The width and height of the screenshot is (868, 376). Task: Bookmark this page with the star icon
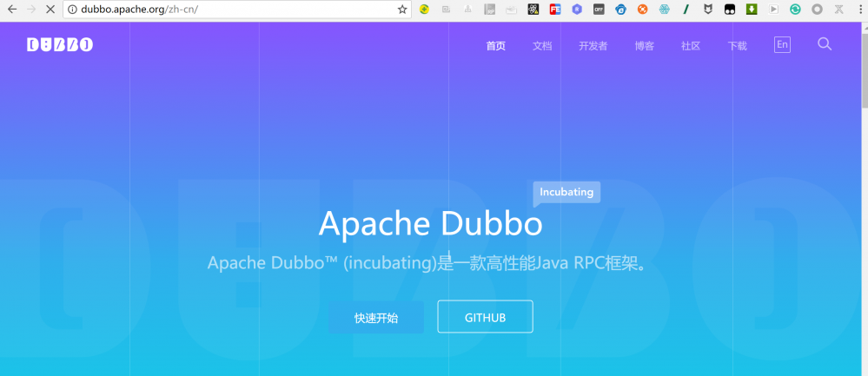(402, 10)
